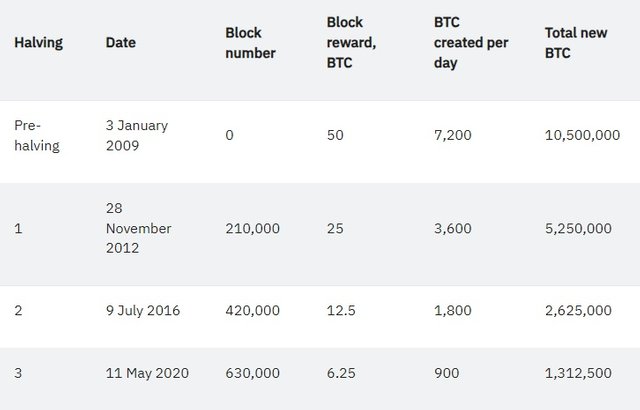Select the 6.25 block reward value
The image size is (640, 410).
pos(341,373)
